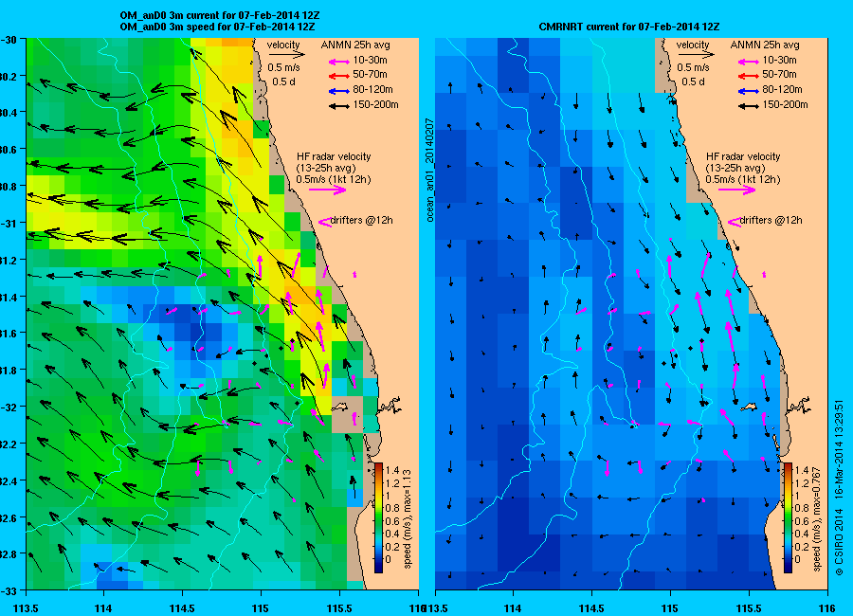Click the HF radar magenta arrow in right panel
This screenshot has width=853, height=616.
point(736,190)
